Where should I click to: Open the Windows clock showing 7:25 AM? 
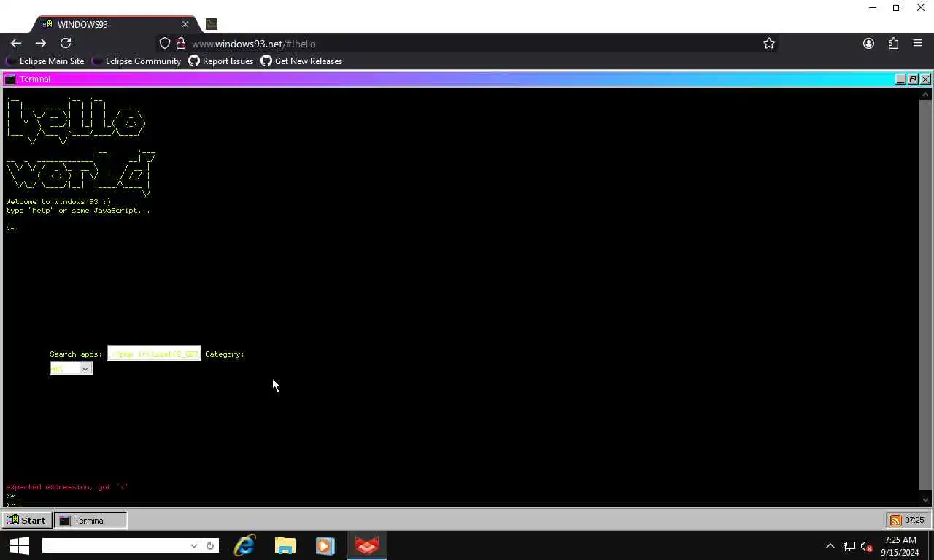[x=900, y=546]
